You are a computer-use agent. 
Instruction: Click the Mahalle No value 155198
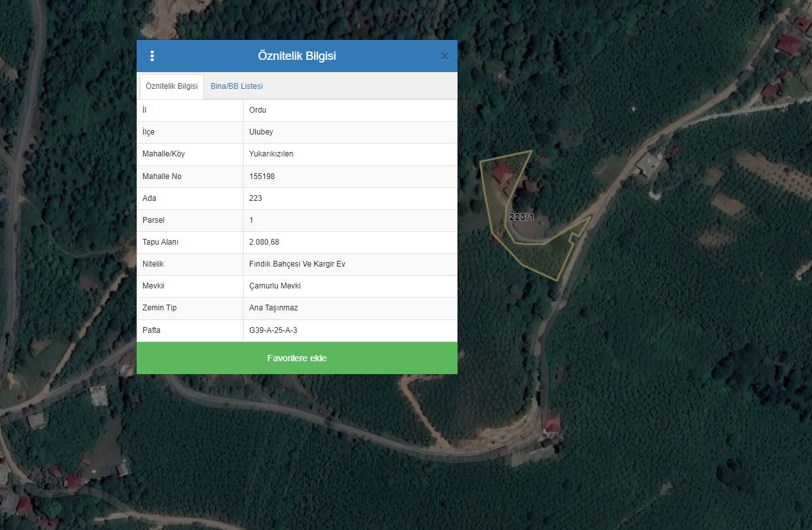pos(262,176)
